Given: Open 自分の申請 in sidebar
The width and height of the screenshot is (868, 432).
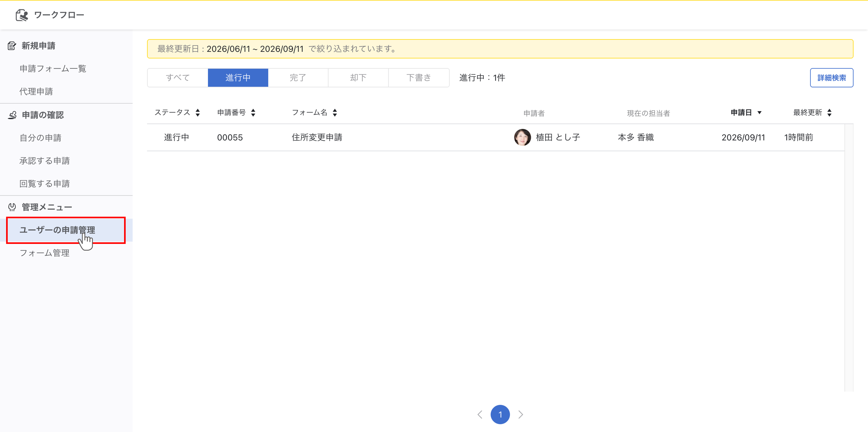Looking at the screenshot, I should click(x=40, y=138).
